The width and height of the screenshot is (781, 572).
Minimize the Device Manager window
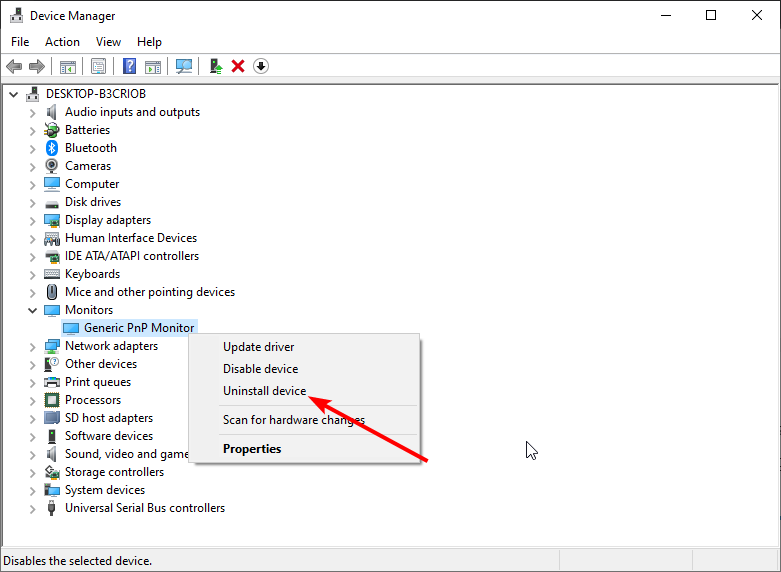coord(666,15)
